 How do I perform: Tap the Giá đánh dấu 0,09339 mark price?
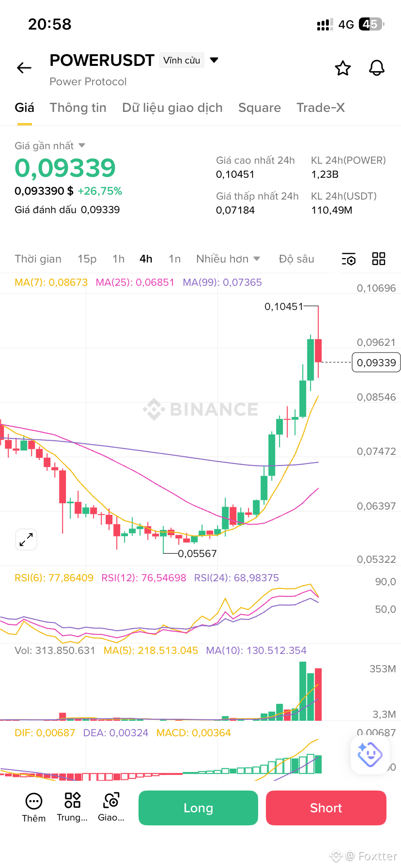(67, 210)
